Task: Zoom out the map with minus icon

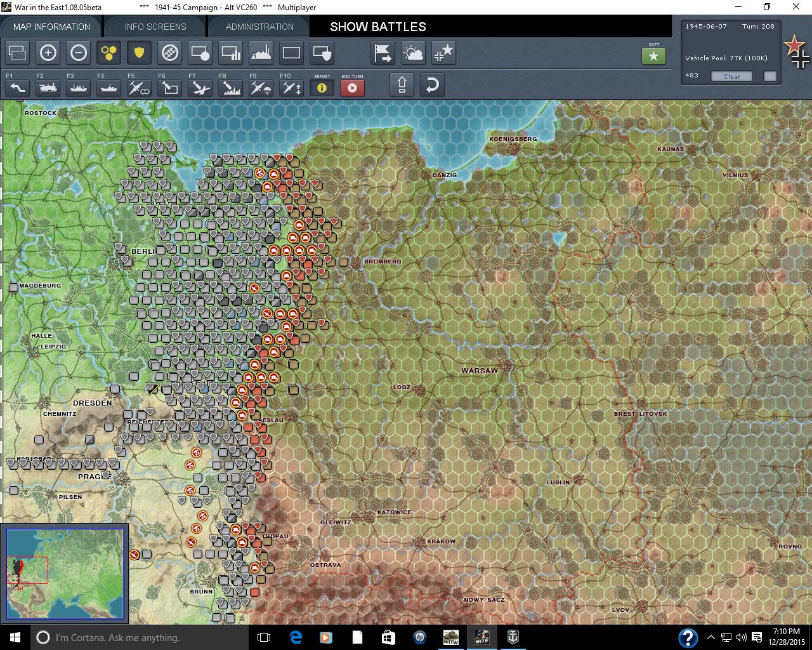Action: pos(79,53)
